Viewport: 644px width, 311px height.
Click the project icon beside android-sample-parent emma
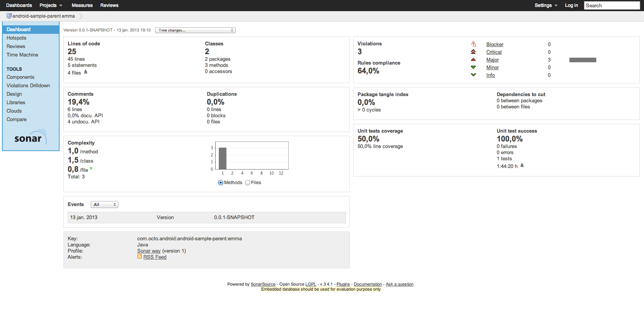point(9,16)
